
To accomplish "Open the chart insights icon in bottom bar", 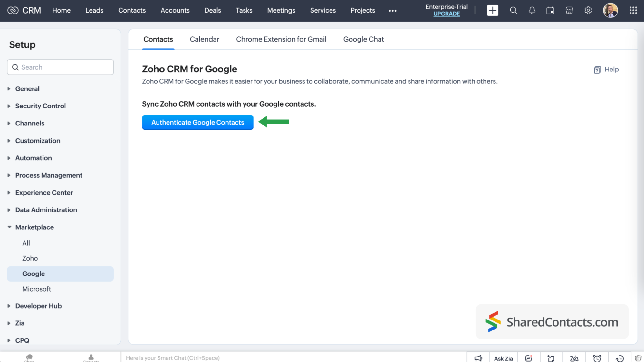I will pyautogui.click(x=528, y=358).
